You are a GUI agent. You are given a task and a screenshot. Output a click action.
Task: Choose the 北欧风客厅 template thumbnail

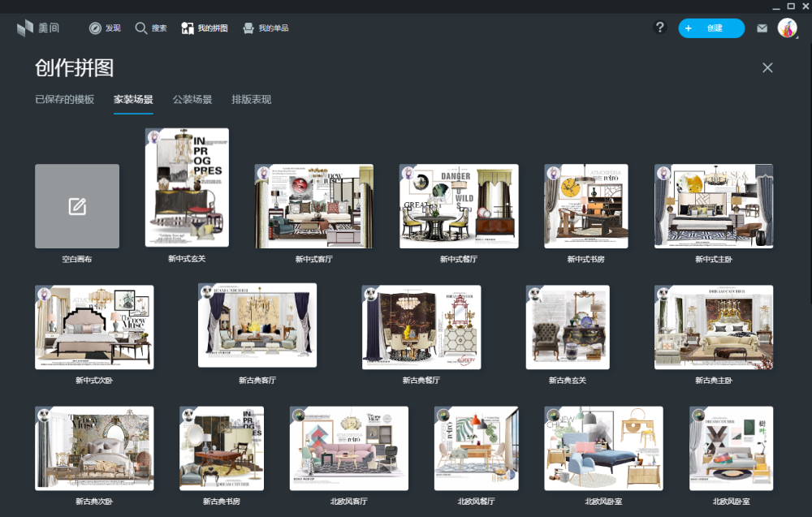(x=349, y=448)
